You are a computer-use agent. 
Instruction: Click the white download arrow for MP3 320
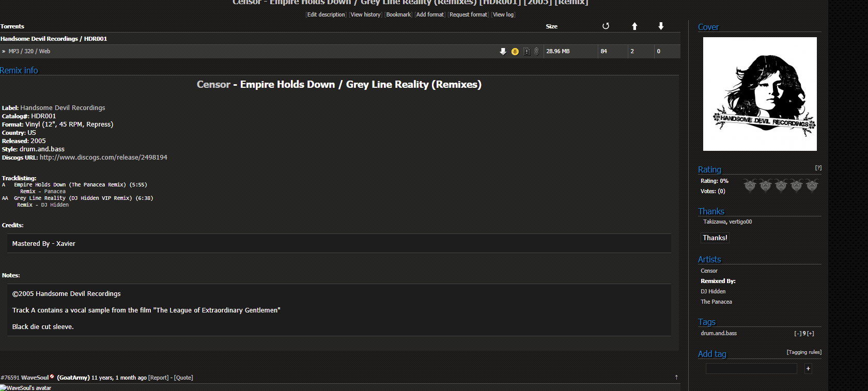coord(503,51)
